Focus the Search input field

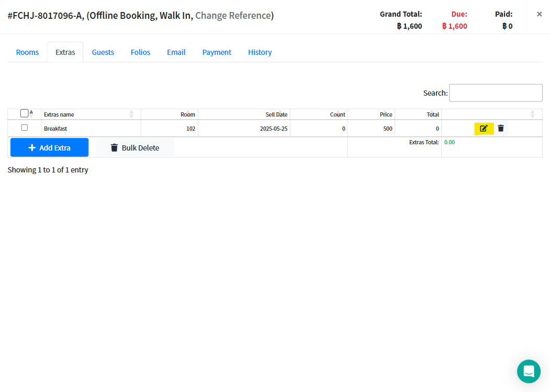(496, 93)
